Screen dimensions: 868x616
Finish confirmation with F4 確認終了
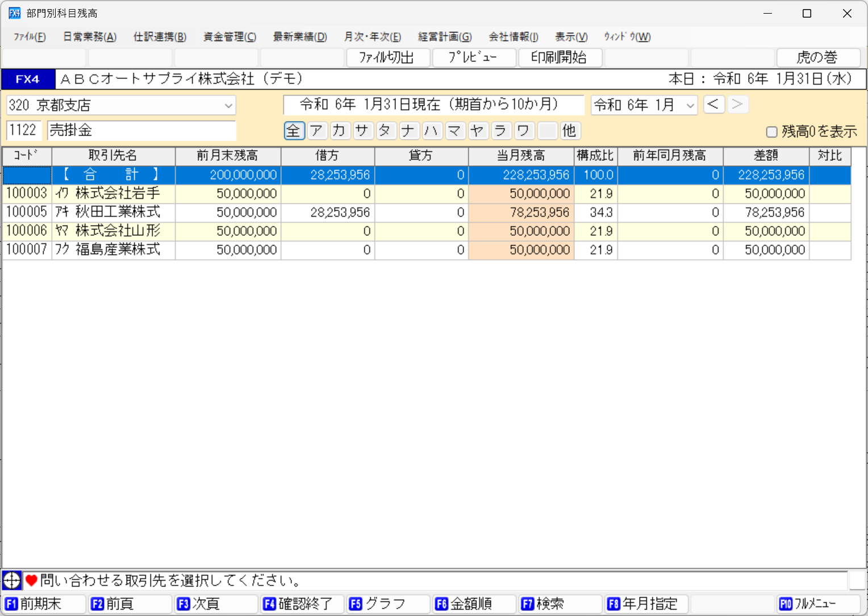[x=302, y=603]
